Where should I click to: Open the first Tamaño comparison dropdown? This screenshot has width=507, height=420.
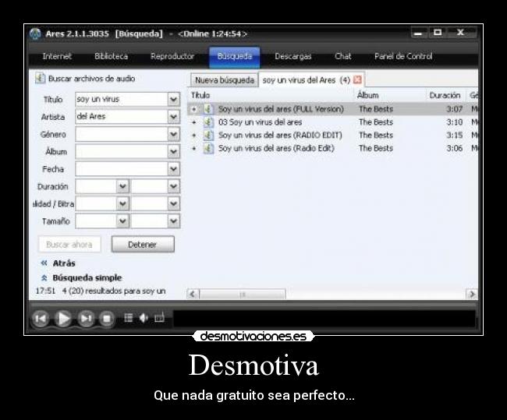coord(122,221)
